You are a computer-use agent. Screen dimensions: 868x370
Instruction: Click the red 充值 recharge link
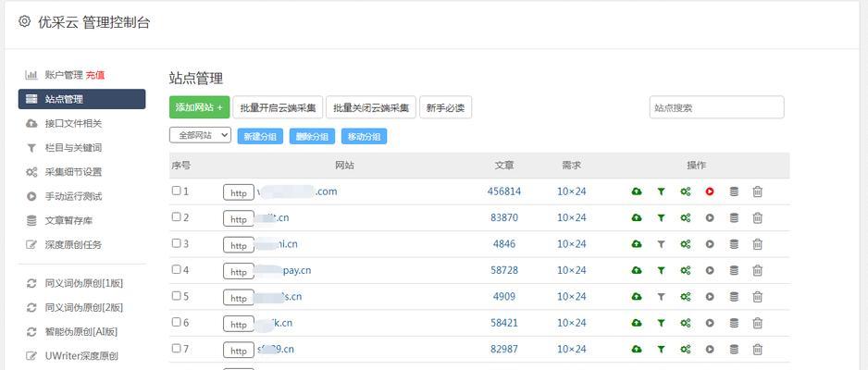pos(95,75)
